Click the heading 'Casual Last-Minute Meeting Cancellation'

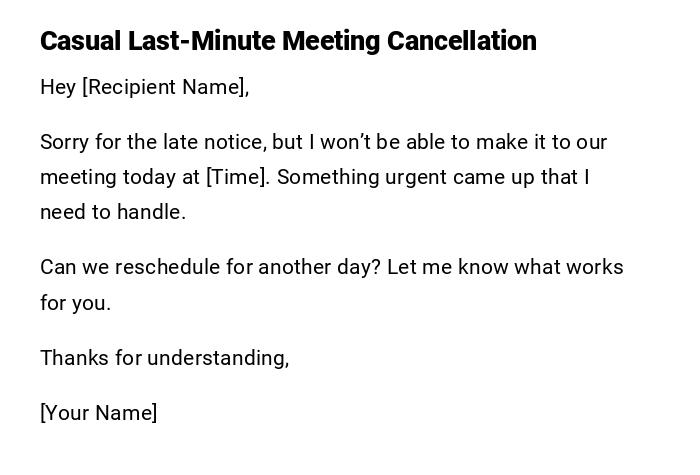(288, 41)
